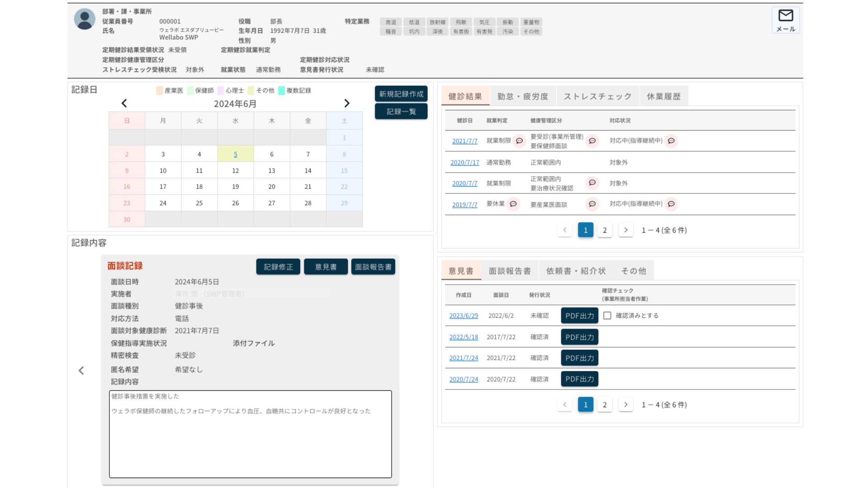Click the 新規記録作成 button
868x488 pixels.
click(x=401, y=94)
